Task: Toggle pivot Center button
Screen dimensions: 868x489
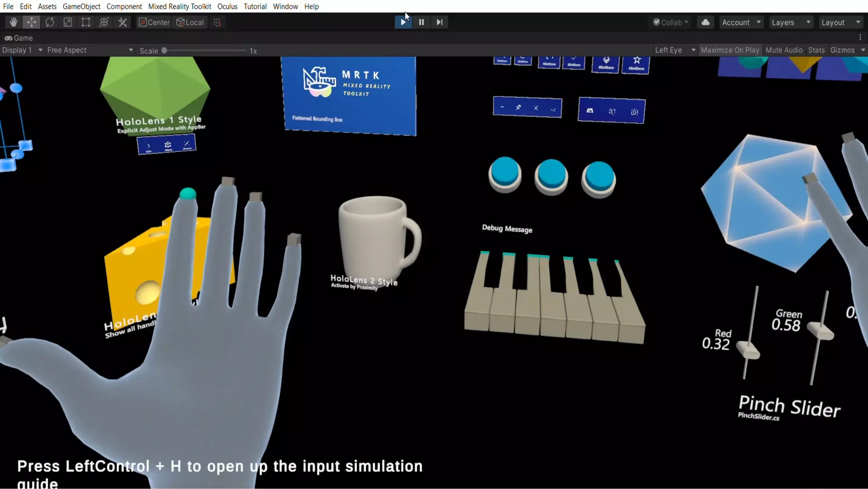Action: [154, 22]
